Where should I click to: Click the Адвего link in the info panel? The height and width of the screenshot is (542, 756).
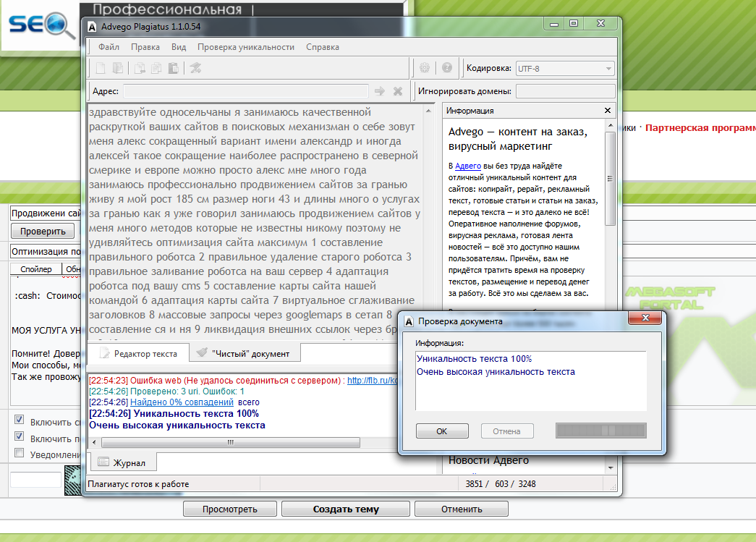(x=467, y=166)
